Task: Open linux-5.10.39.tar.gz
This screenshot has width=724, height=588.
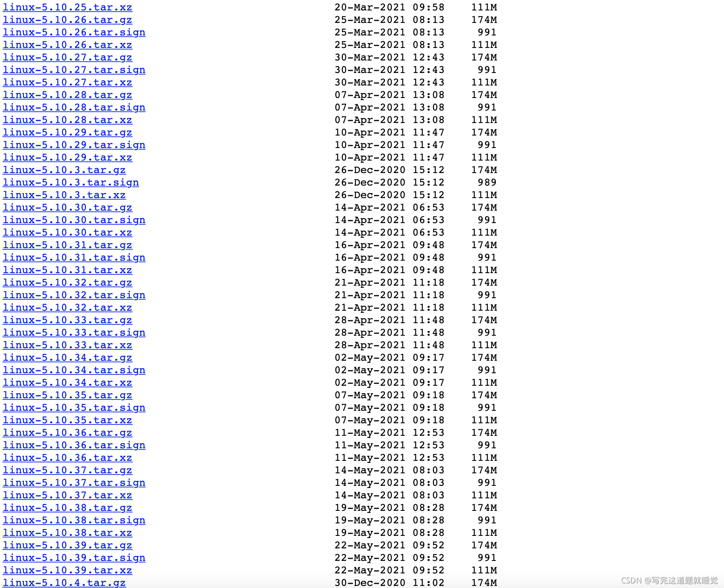Action: (68, 545)
